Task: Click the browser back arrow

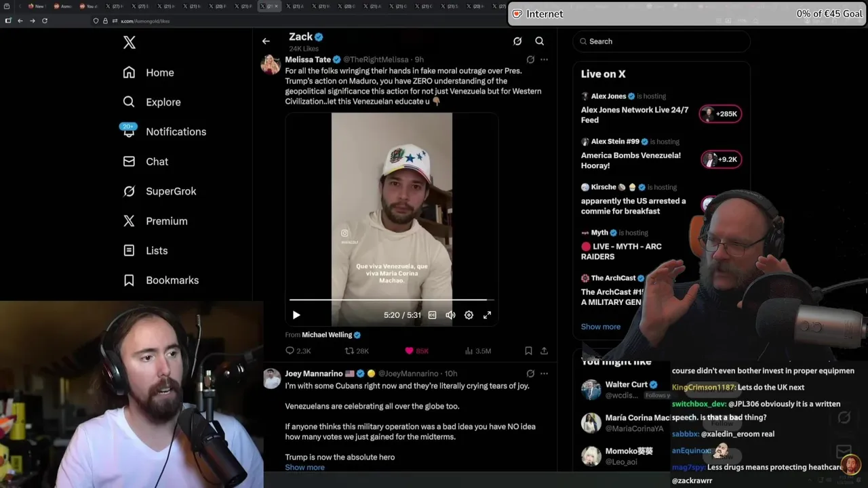Action: pyautogui.click(x=20, y=21)
